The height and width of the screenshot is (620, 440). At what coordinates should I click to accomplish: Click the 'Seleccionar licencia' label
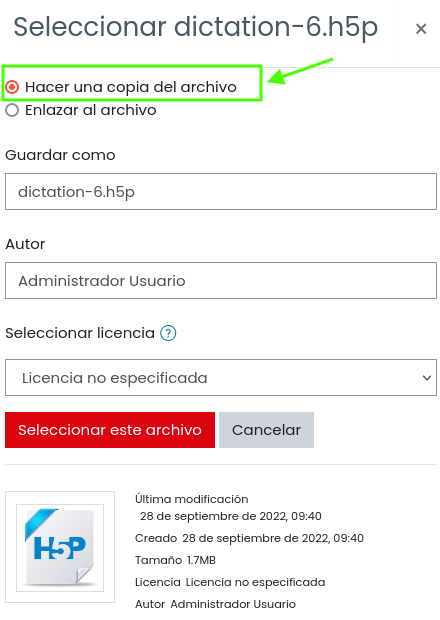point(80,333)
